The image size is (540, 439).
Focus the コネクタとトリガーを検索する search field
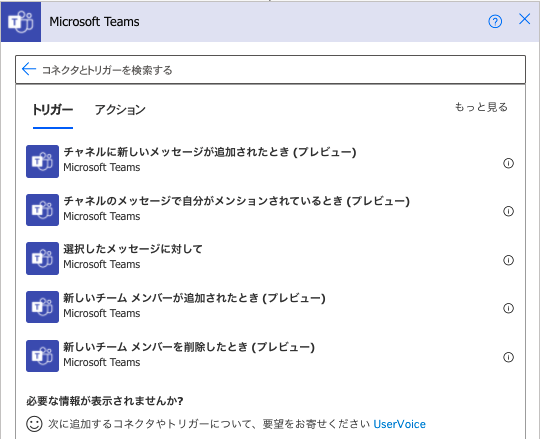(270, 70)
